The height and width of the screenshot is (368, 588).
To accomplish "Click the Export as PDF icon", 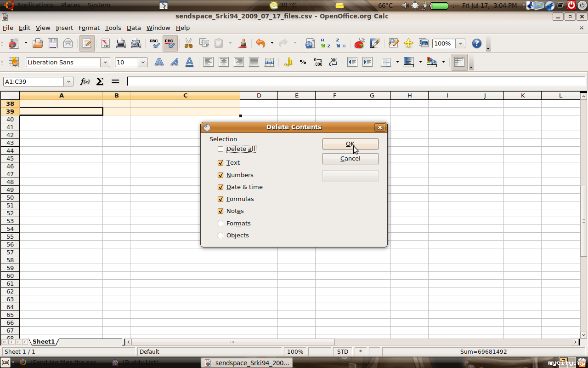I will 106,44.
